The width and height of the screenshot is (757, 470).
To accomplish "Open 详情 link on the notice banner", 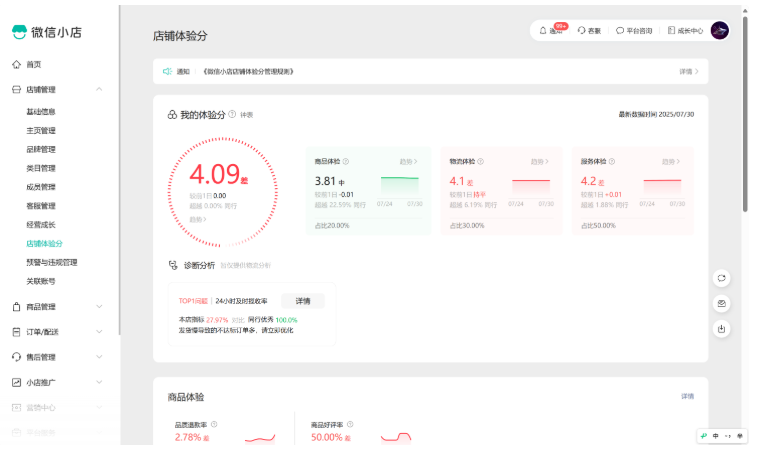I will [x=688, y=72].
